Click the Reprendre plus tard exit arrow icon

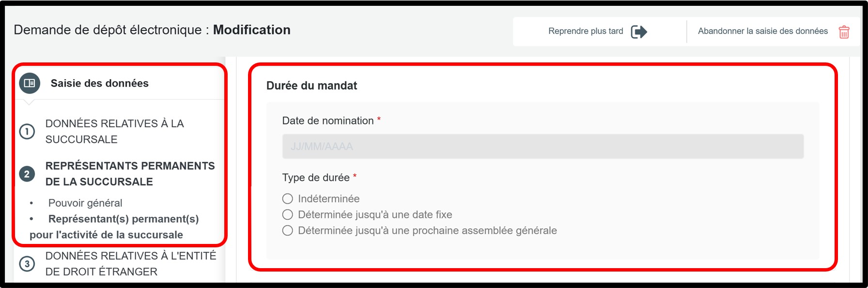[x=639, y=32]
